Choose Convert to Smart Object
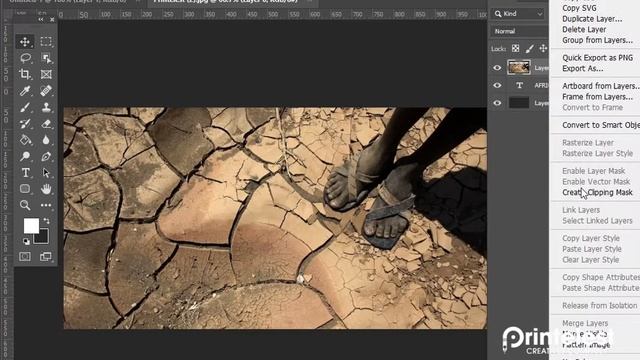The width and height of the screenshot is (640, 360). pyautogui.click(x=600, y=125)
